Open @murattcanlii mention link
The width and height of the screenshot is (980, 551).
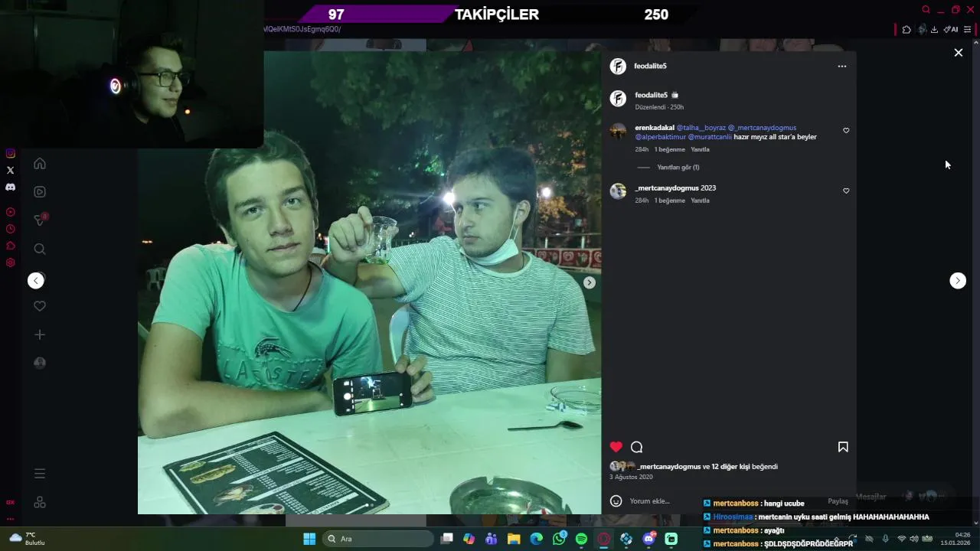pyautogui.click(x=710, y=137)
